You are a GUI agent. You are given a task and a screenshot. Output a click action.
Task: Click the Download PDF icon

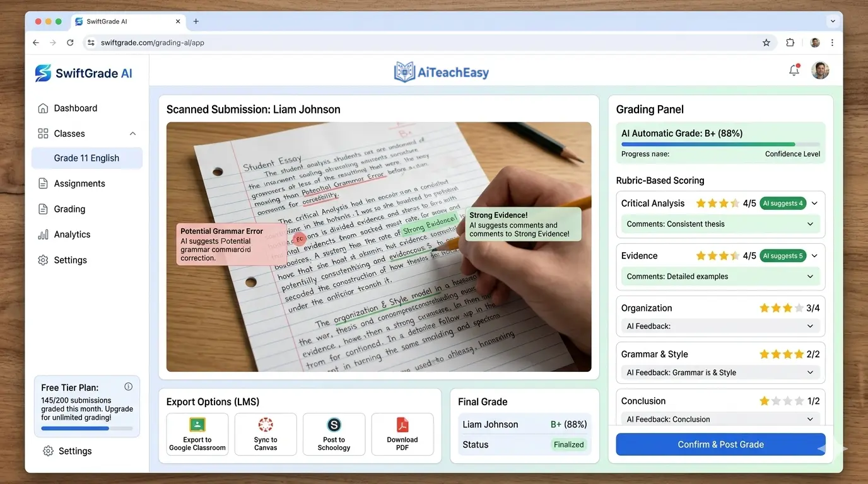click(x=402, y=425)
